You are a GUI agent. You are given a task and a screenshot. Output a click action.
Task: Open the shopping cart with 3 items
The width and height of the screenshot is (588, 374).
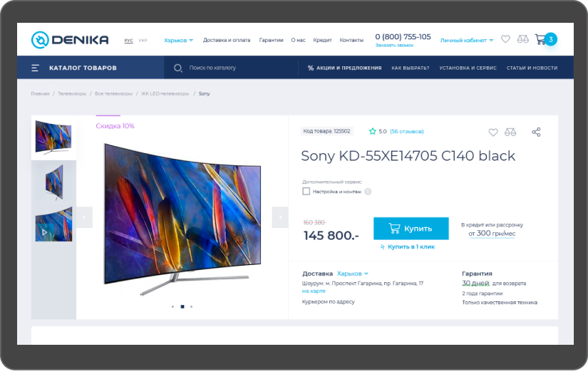[546, 39]
